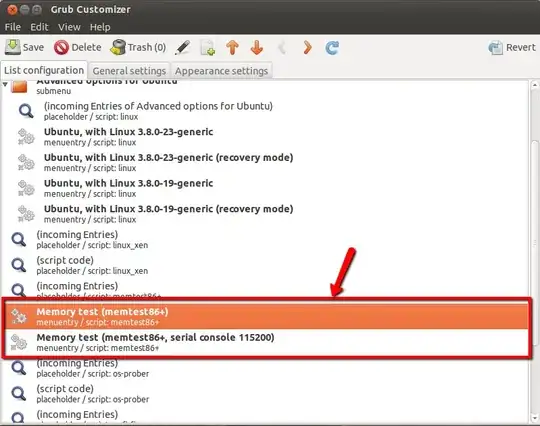Image resolution: width=540 pixels, height=426 pixels.
Task: Select (script code) linux_xen placeholder row
Action: 264,265
